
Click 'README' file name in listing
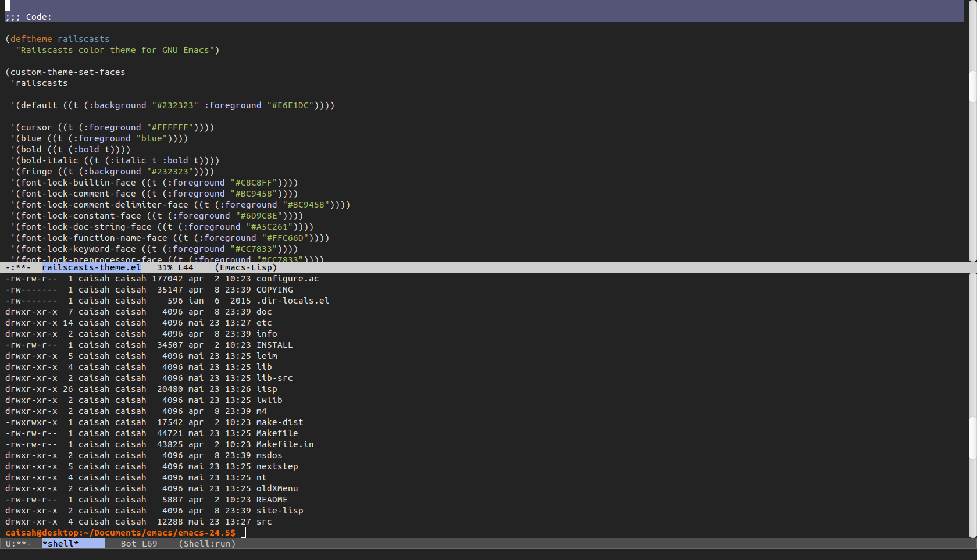[x=272, y=500]
